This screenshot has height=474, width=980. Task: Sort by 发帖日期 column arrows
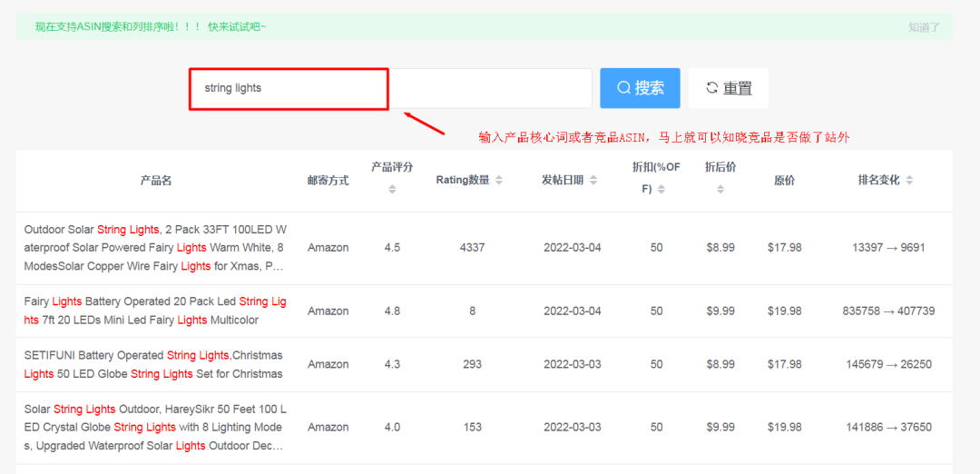pyautogui.click(x=593, y=180)
